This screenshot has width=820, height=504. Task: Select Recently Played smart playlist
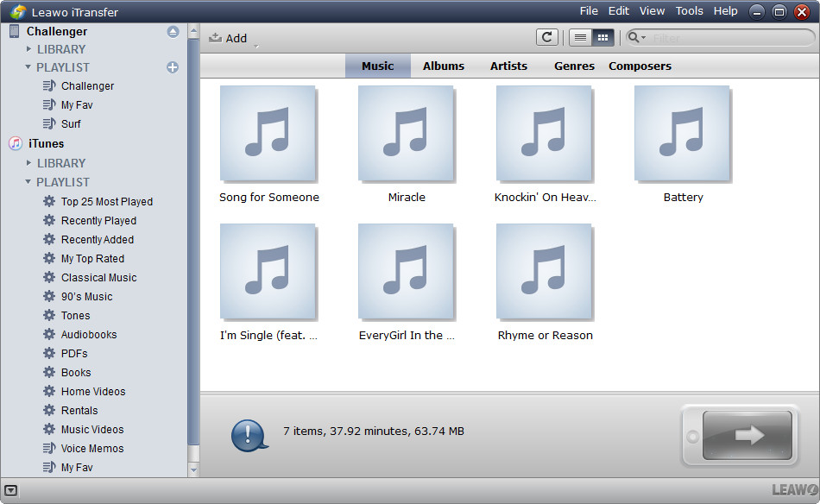pyautogui.click(x=98, y=221)
